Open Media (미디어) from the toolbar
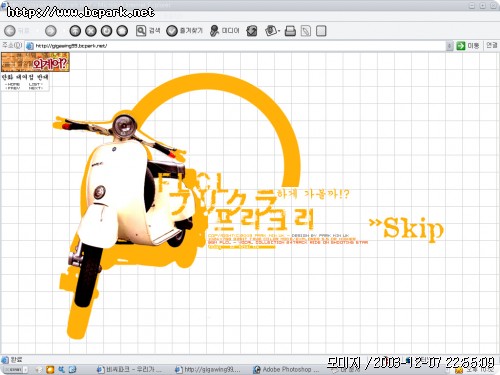The image size is (500, 375). coord(225,31)
